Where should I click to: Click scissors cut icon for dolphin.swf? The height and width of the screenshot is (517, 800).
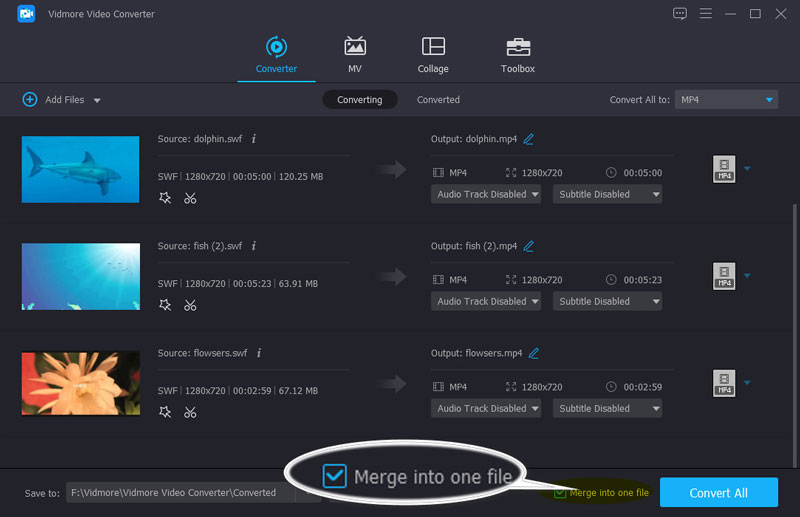(190, 198)
